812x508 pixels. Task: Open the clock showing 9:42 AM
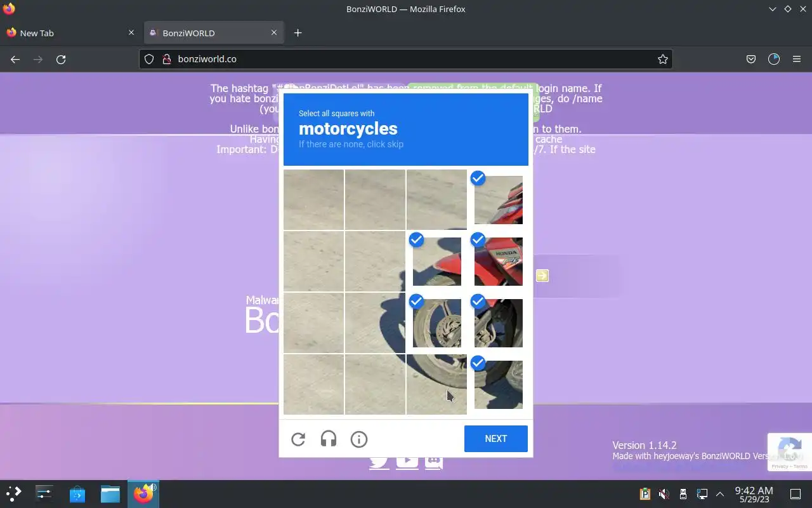[754, 494]
